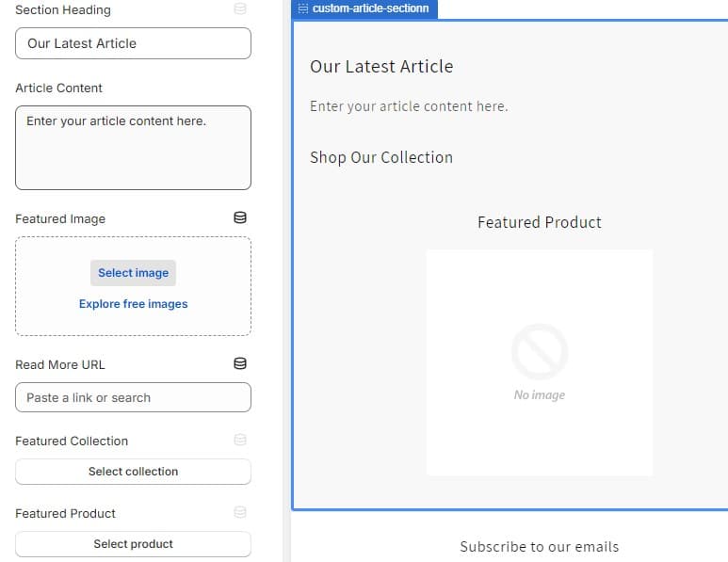Click the Shop Our Collection text in preview

point(381,157)
